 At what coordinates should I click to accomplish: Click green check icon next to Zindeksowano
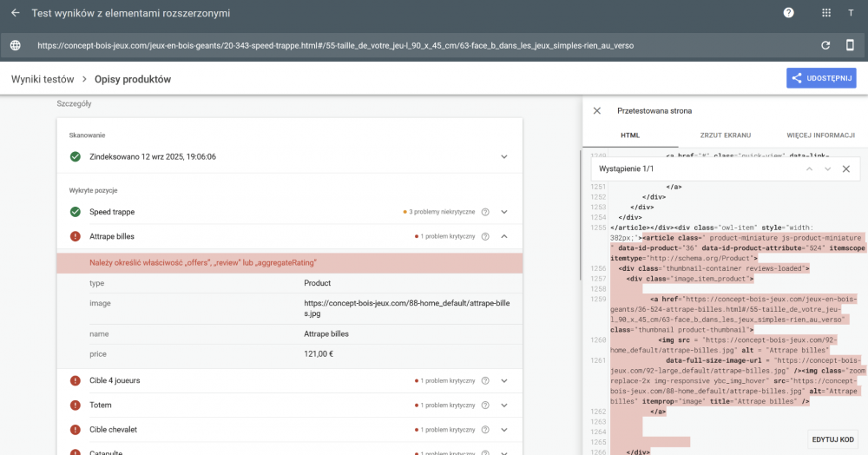point(76,156)
